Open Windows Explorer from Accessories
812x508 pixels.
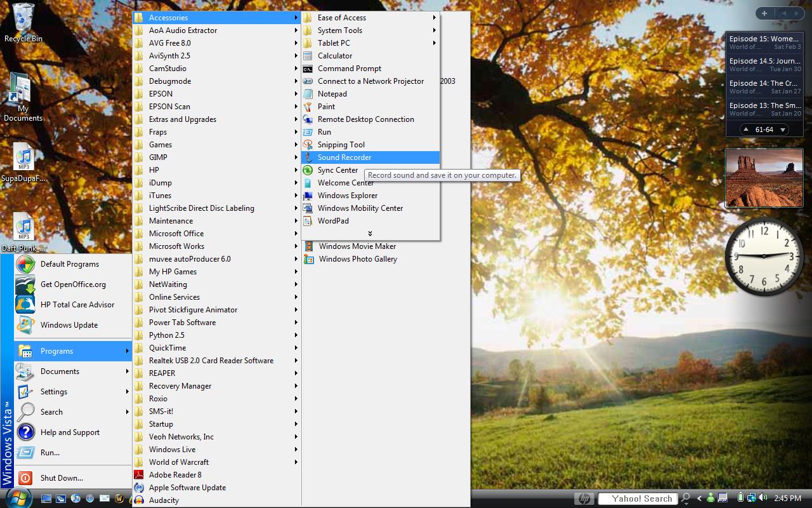[370, 196]
